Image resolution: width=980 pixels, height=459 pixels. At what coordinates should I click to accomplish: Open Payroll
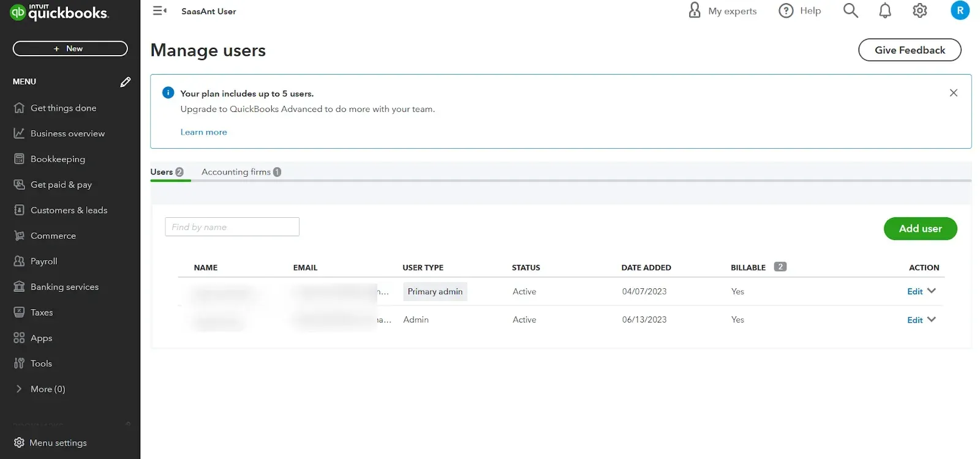tap(44, 261)
